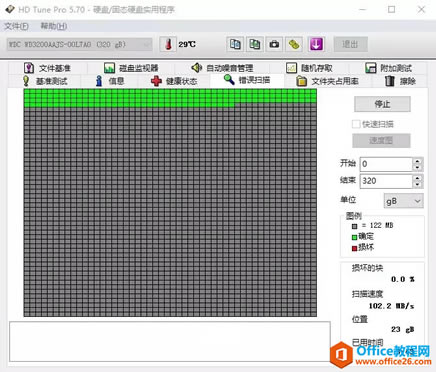This screenshot has height=372, width=436.
Task: Click the 磁盘监视器 chart icon
Action: [x=109, y=68]
